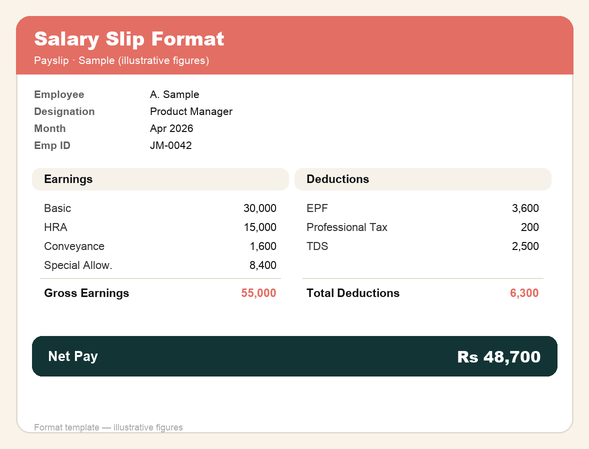Select the TDS amount '2,500'
Viewport: 589px width, 449px height.
click(525, 246)
